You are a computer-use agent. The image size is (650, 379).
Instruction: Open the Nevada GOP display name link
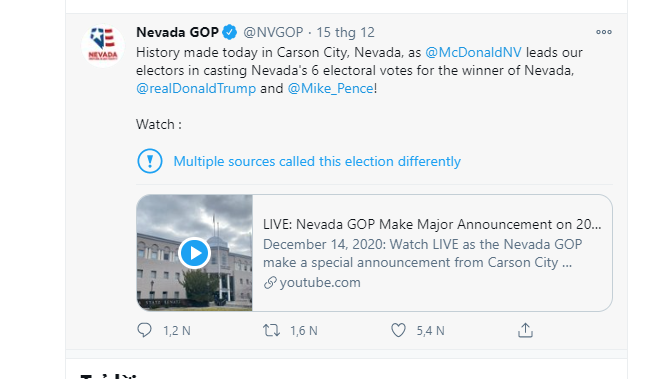(177, 32)
